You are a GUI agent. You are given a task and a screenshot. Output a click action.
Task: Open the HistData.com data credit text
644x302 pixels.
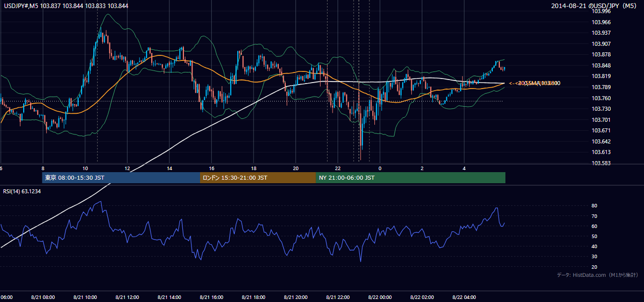point(597,275)
